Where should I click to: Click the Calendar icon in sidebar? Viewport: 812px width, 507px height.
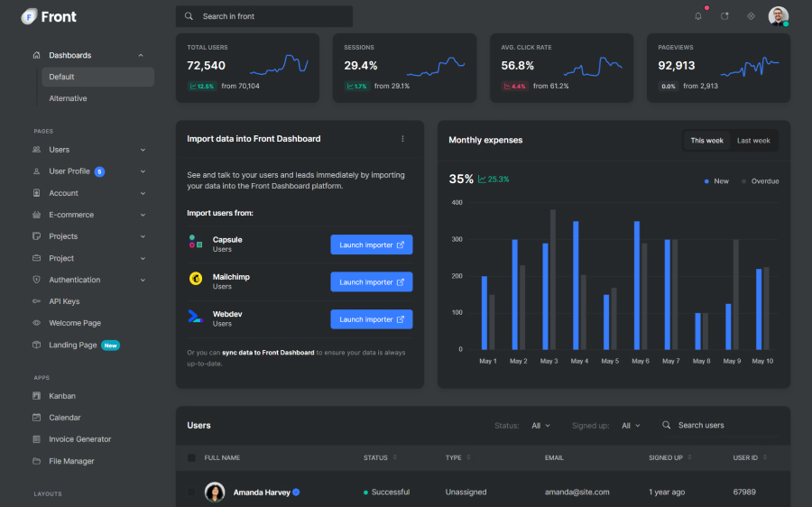click(x=36, y=418)
